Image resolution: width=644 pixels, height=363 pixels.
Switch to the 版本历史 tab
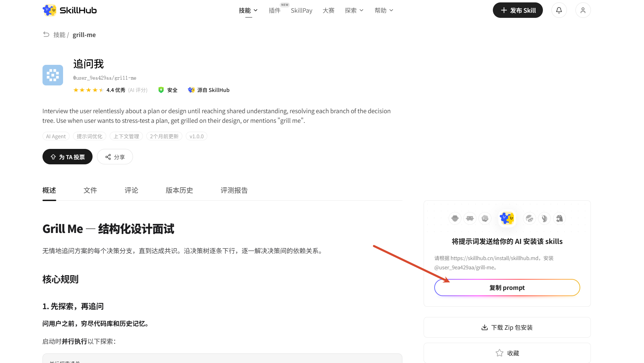click(x=180, y=190)
